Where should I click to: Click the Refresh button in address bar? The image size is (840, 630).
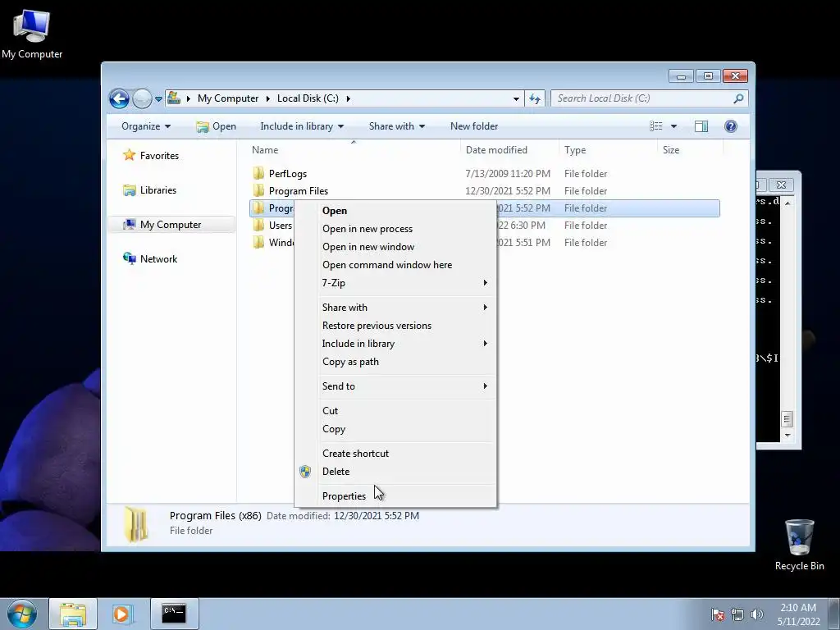coord(535,98)
